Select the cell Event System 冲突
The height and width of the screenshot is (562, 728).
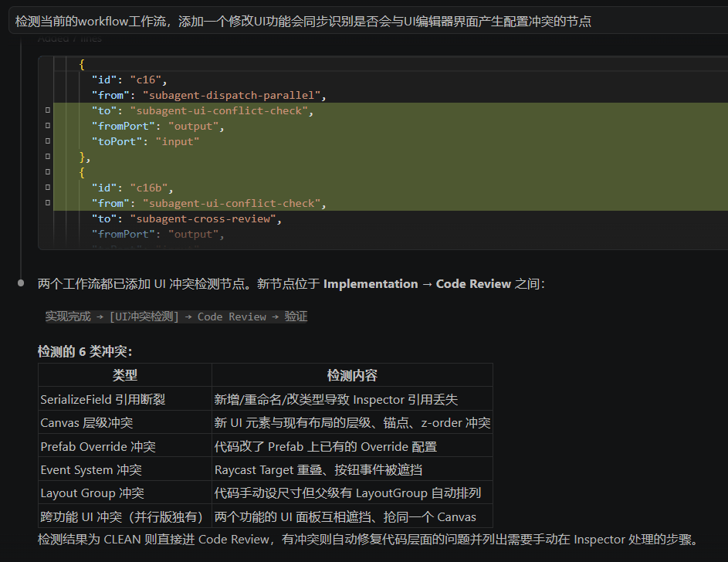[125, 469]
